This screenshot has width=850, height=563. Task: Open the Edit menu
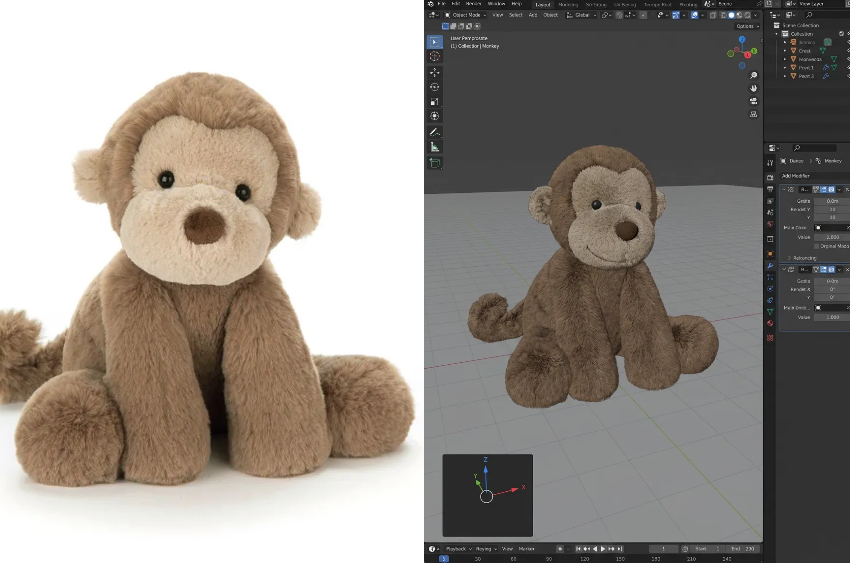pyautogui.click(x=456, y=4)
